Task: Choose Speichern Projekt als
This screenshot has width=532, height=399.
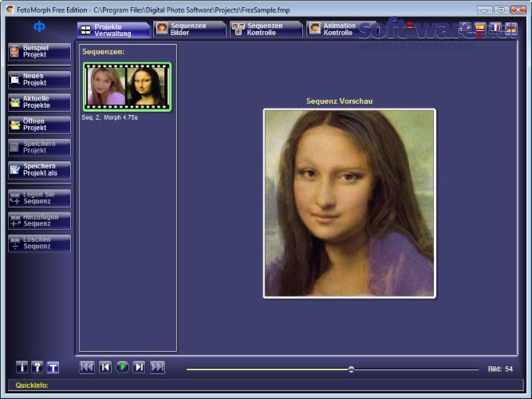Action: pos(39,170)
